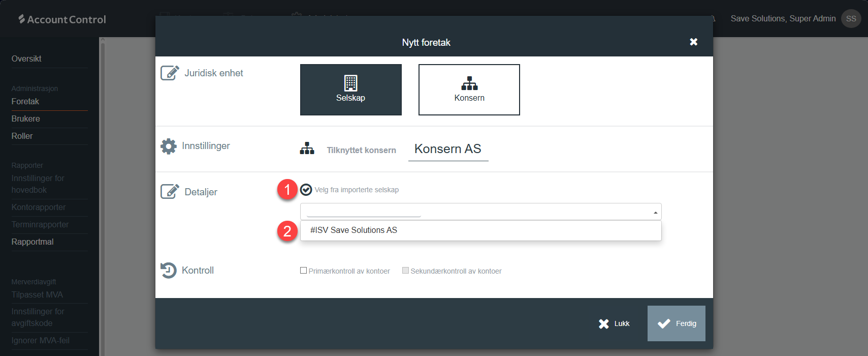Enable Primærkontroll av kontoer checkbox

coord(304,271)
